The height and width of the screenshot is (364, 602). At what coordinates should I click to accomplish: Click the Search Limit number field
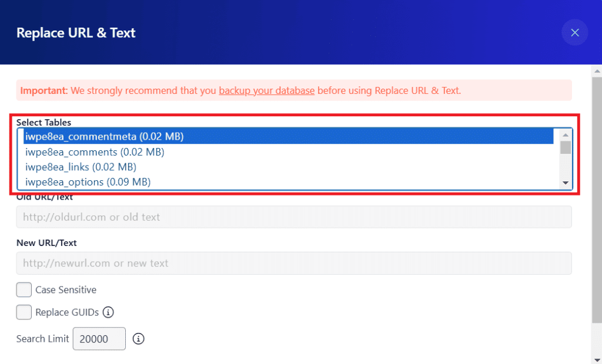[x=99, y=339]
